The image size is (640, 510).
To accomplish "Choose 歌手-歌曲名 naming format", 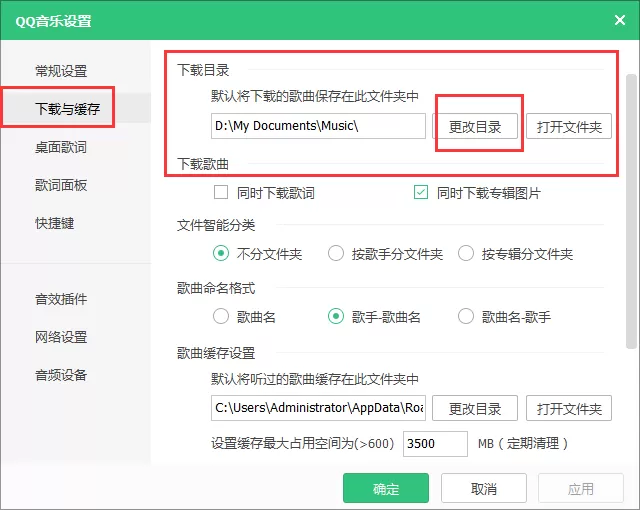I will 336,316.
